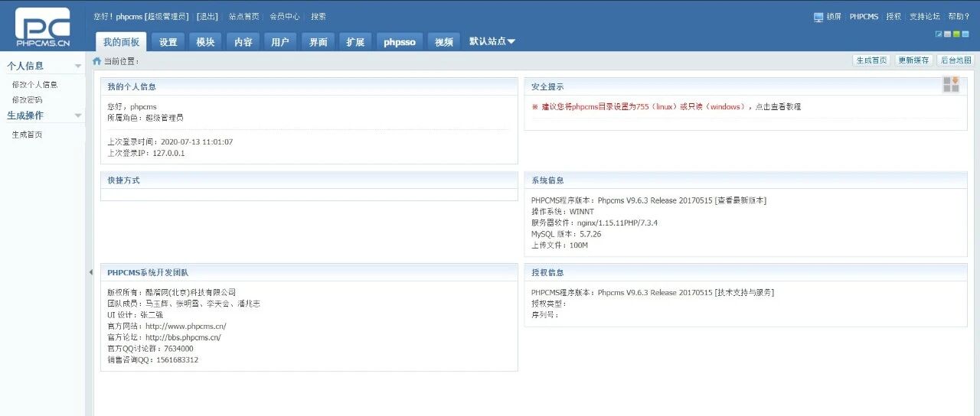This screenshot has height=416, width=980.
Task: Click the red security notice 点击查看教程
Action: (x=778, y=107)
